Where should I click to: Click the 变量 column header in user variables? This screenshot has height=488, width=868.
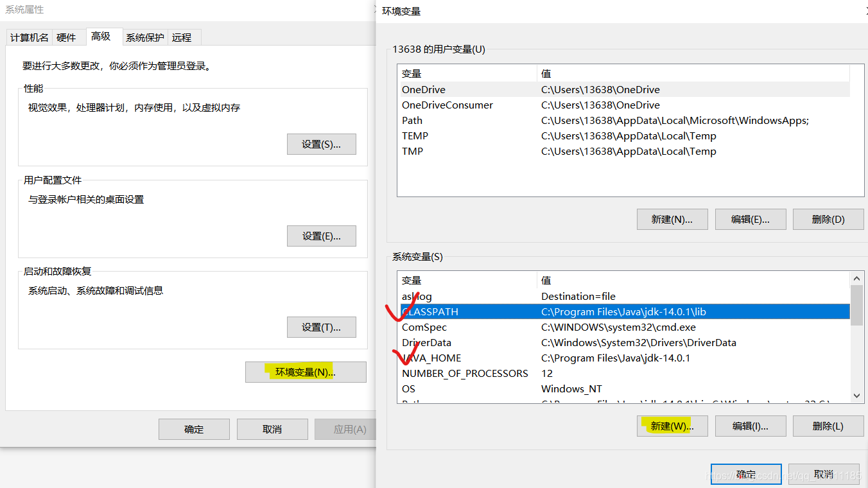click(467, 73)
